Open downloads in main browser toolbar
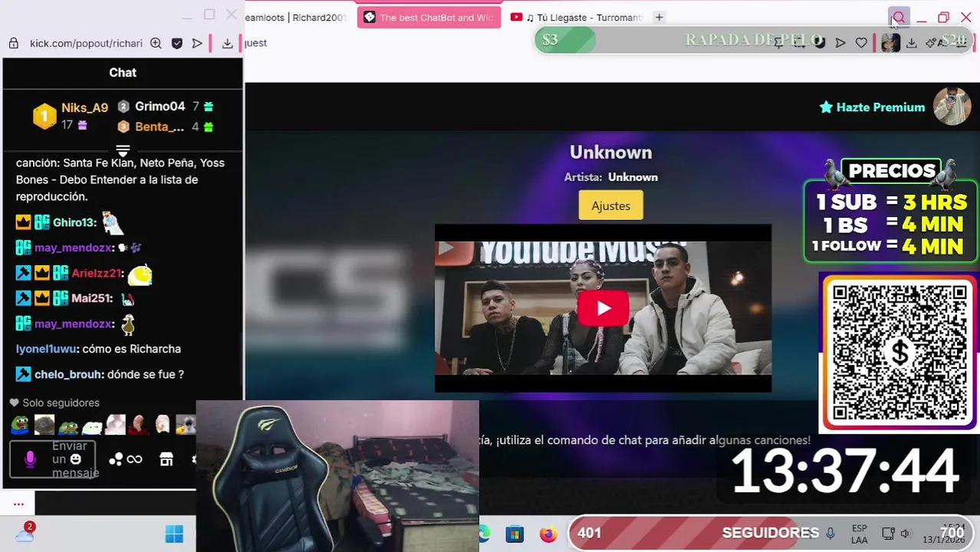This screenshot has width=980, height=552. (911, 43)
